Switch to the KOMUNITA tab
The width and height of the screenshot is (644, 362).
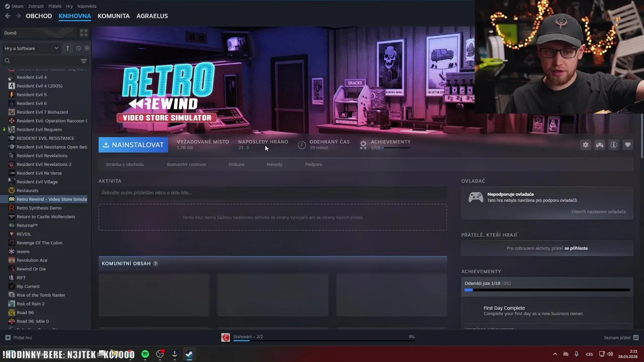(114, 16)
